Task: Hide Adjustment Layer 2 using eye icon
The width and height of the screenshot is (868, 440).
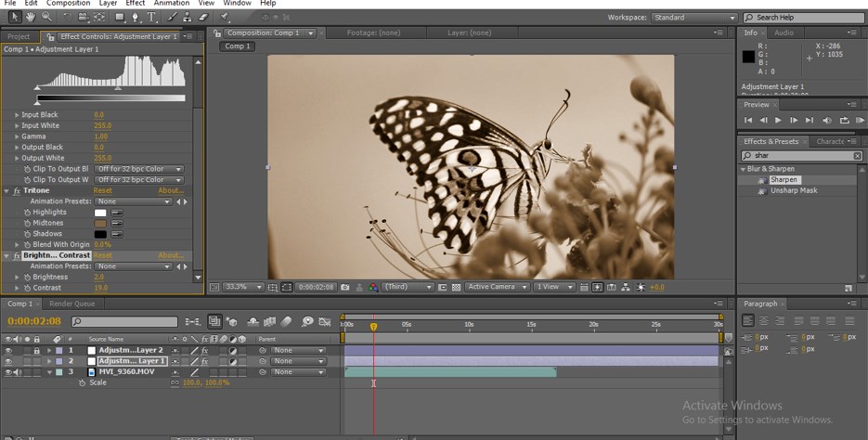Action: 9,350
